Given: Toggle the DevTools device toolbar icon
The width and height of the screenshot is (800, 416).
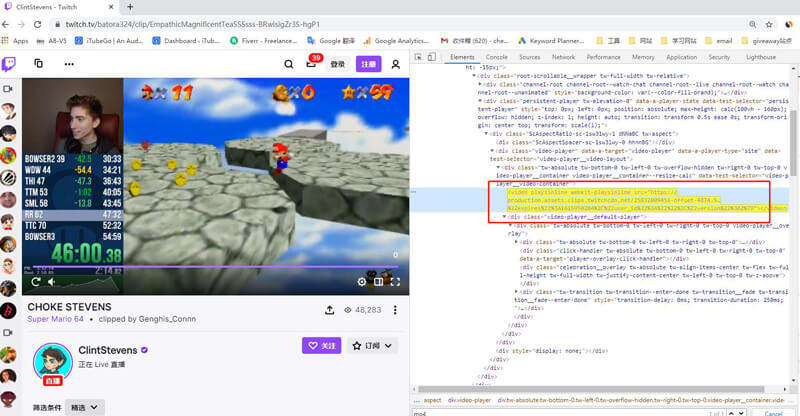Looking at the screenshot, I should pyautogui.click(x=432, y=57).
